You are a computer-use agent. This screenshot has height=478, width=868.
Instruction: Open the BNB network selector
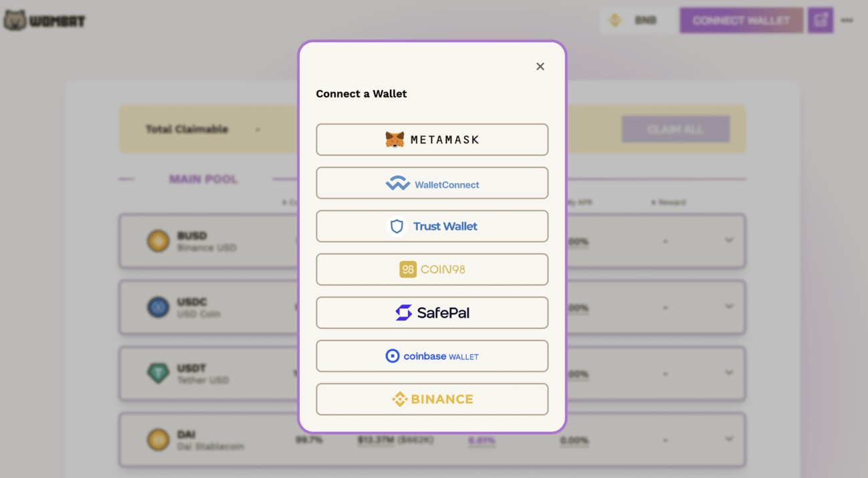[x=636, y=21]
